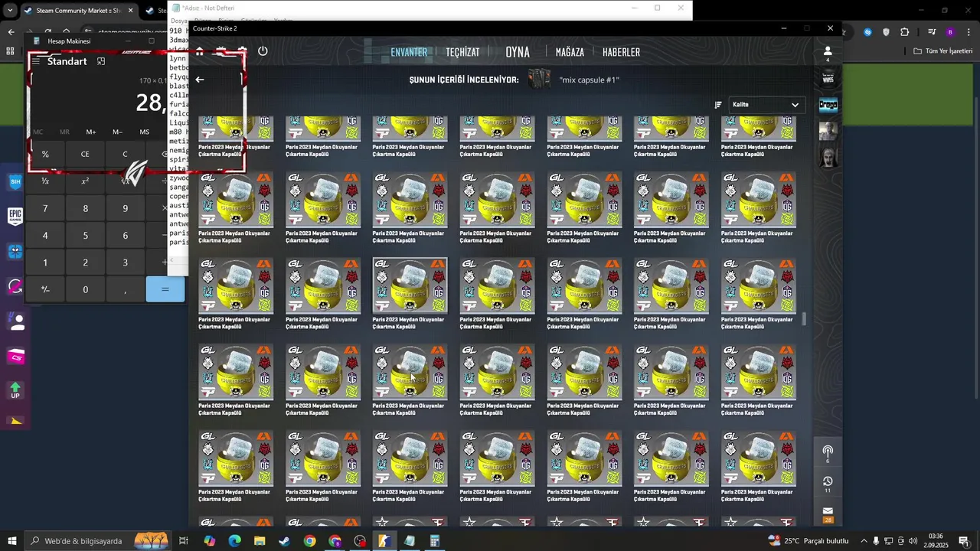Image resolution: width=980 pixels, height=551 pixels.
Task: Click the sort order icon beside Kalite
Action: [718, 105]
